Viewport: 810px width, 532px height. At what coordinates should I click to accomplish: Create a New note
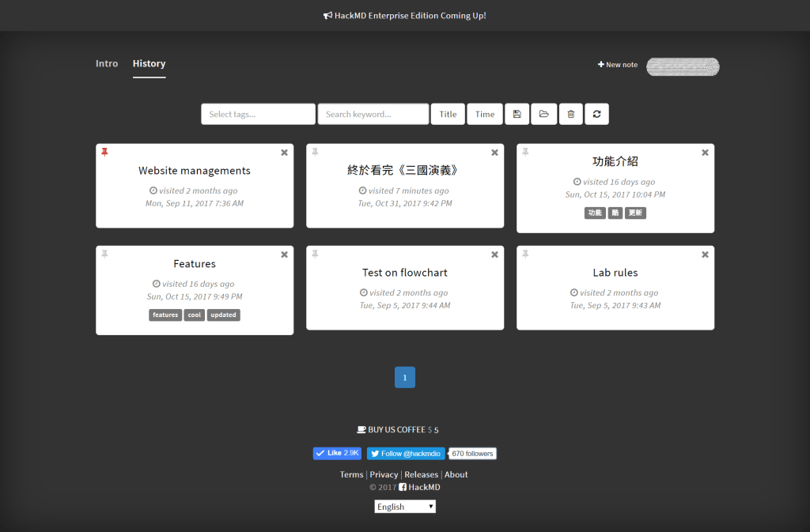[617, 65]
